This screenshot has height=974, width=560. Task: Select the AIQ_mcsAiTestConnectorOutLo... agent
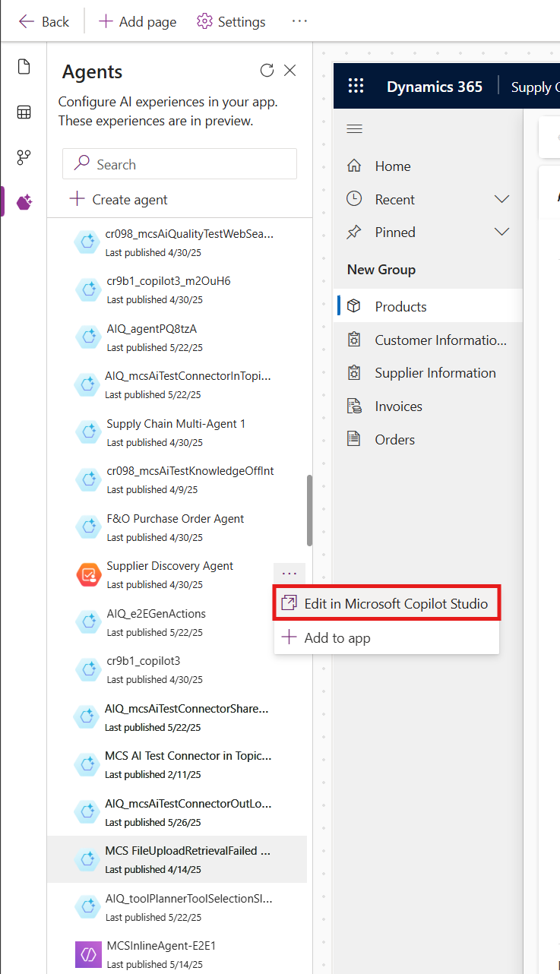pyautogui.click(x=177, y=812)
